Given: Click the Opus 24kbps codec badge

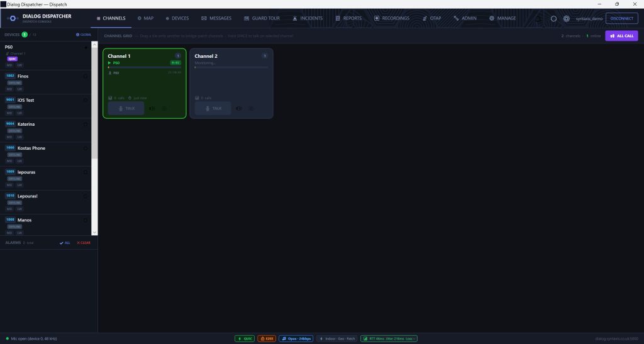Looking at the screenshot, I should (x=296, y=339).
